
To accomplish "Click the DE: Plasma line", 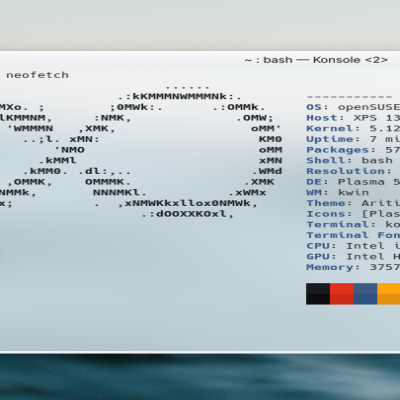I will 353,182.
